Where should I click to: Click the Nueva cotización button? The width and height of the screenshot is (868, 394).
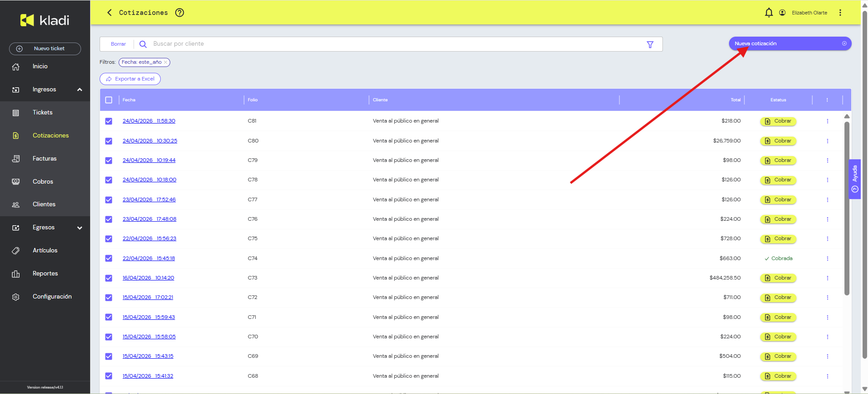790,43
